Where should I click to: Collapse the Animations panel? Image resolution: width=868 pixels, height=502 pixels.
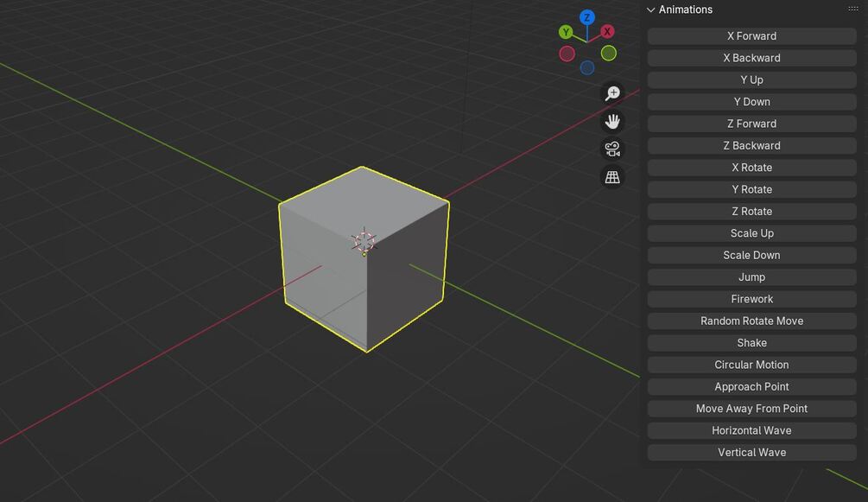651,10
